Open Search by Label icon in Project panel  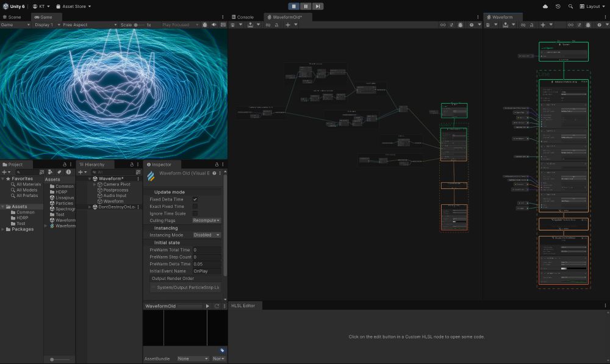pyautogui.click(x=59, y=172)
